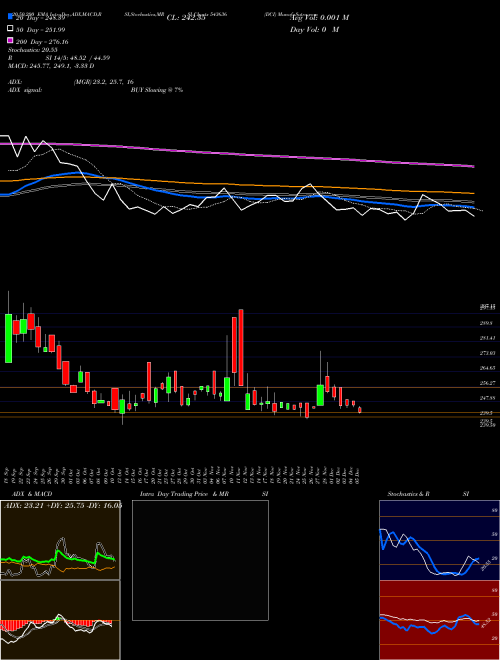Click the 'Day Vol: 0 M' label
The image size is (500, 660).
click(x=314, y=29)
